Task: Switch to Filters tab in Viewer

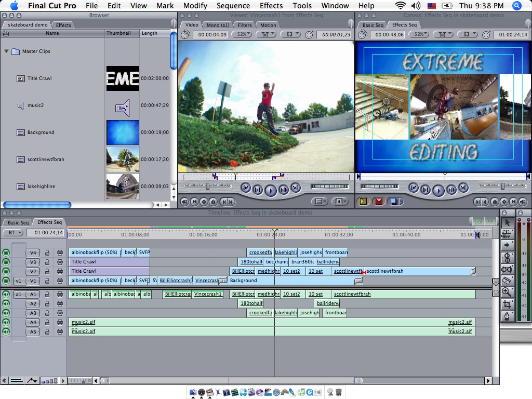Action: coord(245,25)
